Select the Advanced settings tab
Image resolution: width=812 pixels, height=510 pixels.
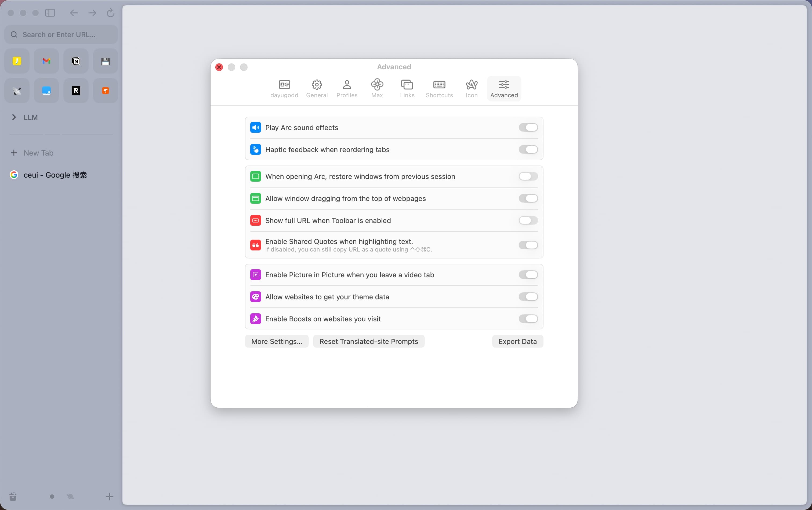[504, 89]
